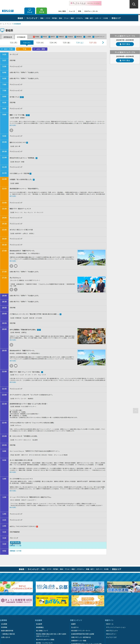This screenshot has height=644, width=140.
Task: Select アニメ in the top genre navigation
Action: [x=66, y=18]
